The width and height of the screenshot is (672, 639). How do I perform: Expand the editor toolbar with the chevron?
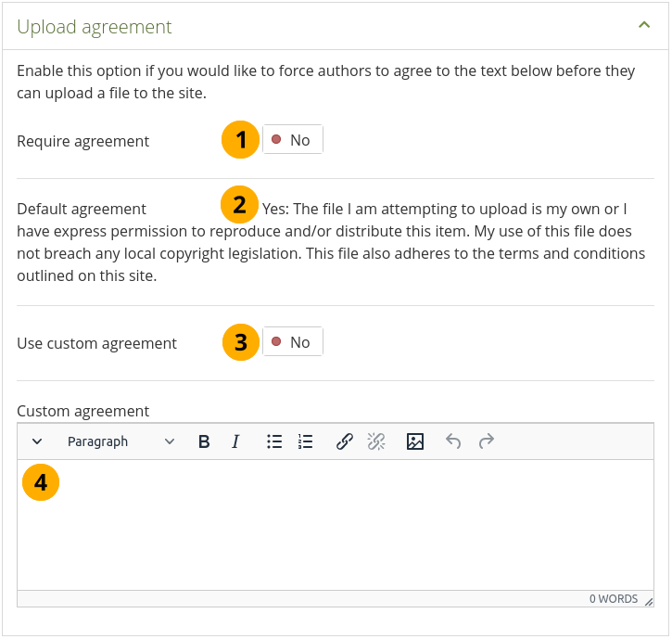[37, 442]
